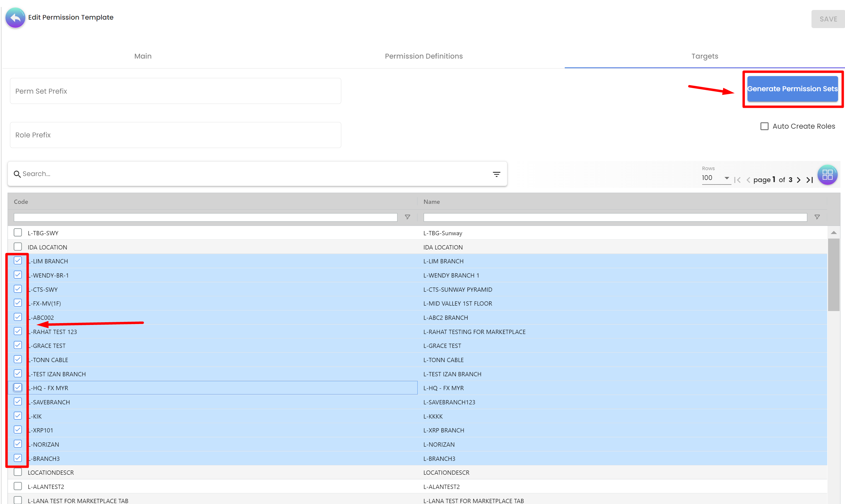Open search filter options icon

(496, 174)
